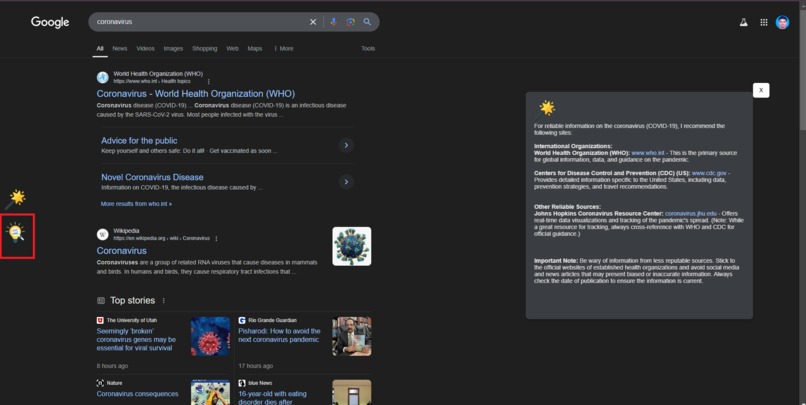Click More results from who.int

(x=136, y=204)
